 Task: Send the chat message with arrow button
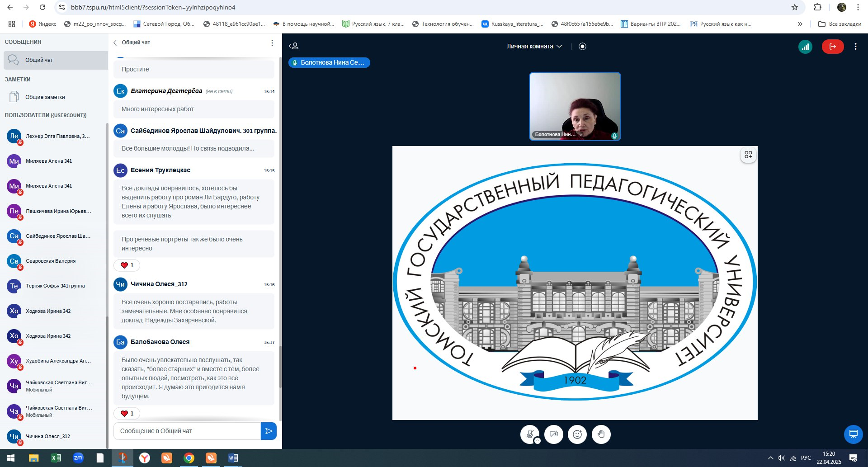point(269,431)
